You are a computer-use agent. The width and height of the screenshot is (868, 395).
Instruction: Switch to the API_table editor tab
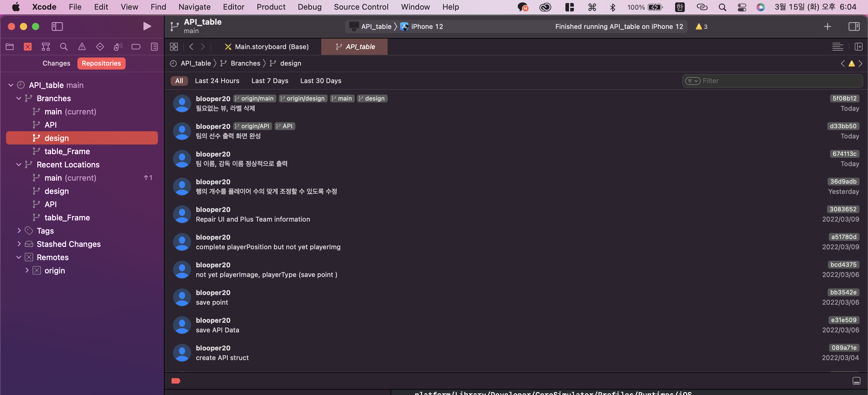[354, 46]
